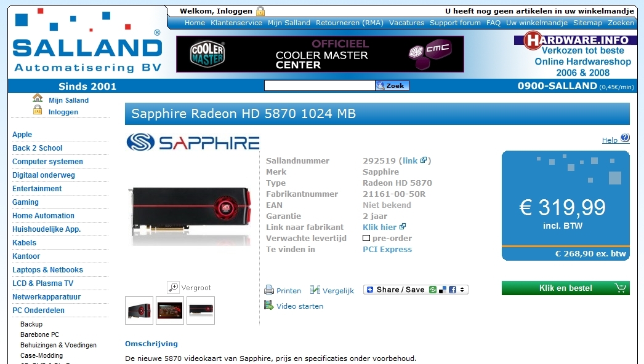Click the lock icon beside Inloggen header
Viewport: 644px width, 364px height.
tap(260, 11)
